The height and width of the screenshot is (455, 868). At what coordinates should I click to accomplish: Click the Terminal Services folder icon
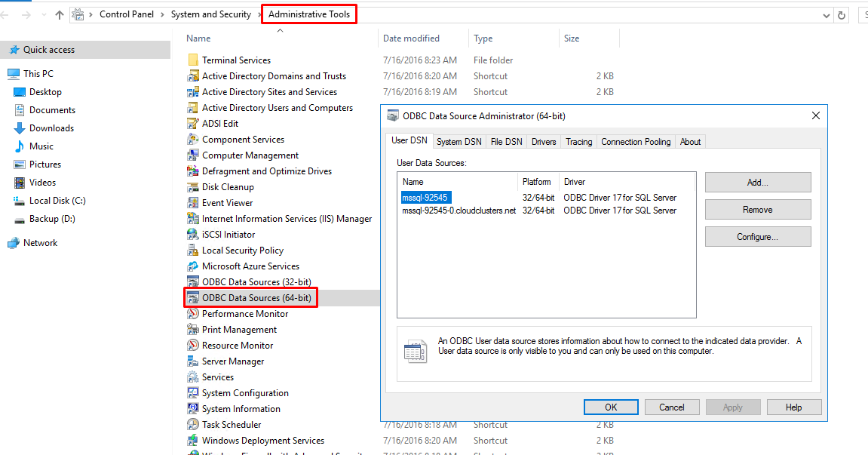pos(193,60)
